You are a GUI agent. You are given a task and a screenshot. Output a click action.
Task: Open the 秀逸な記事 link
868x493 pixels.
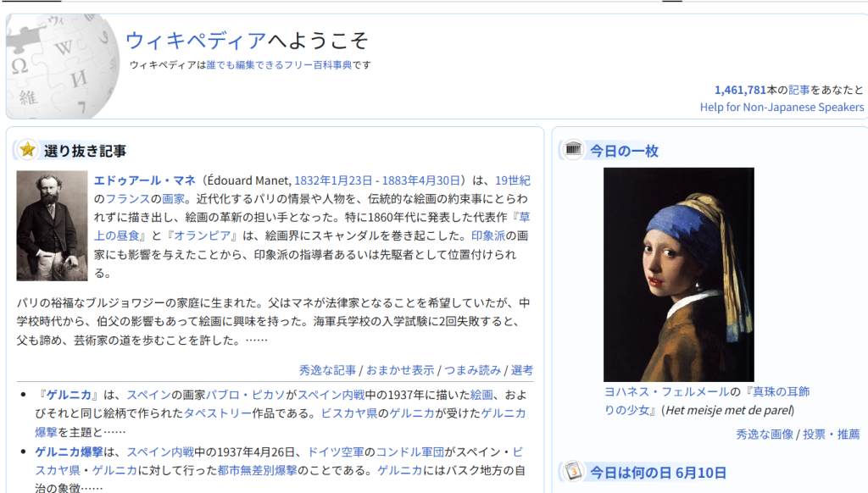[x=327, y=370]
